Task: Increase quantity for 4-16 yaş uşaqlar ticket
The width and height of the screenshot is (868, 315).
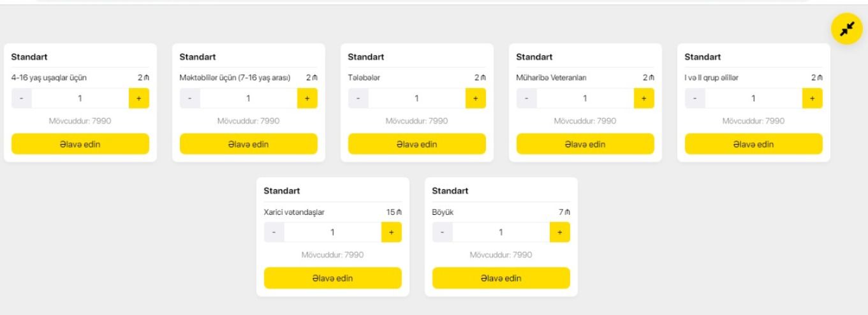Action: tap(139, 99)
